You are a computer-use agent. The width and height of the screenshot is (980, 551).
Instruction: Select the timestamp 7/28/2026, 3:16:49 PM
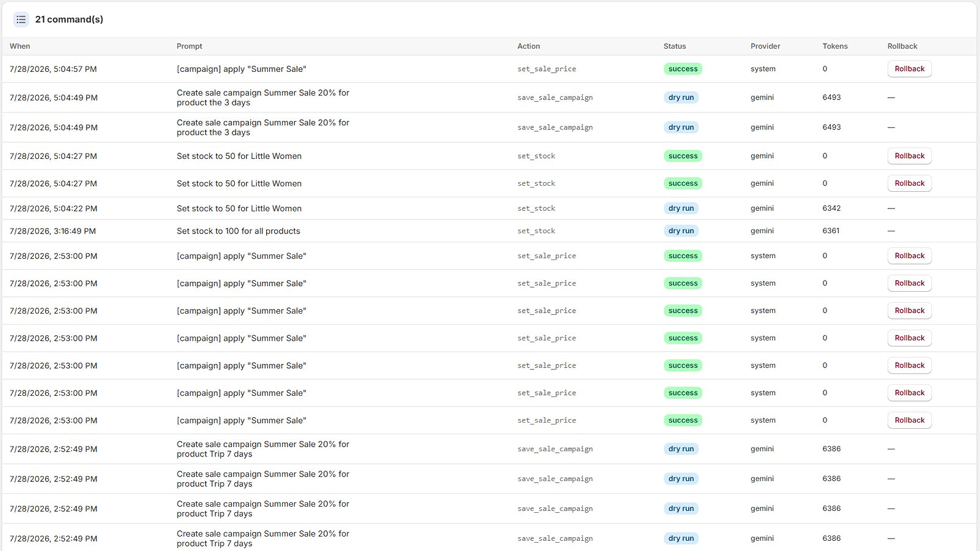click(53, 231)
